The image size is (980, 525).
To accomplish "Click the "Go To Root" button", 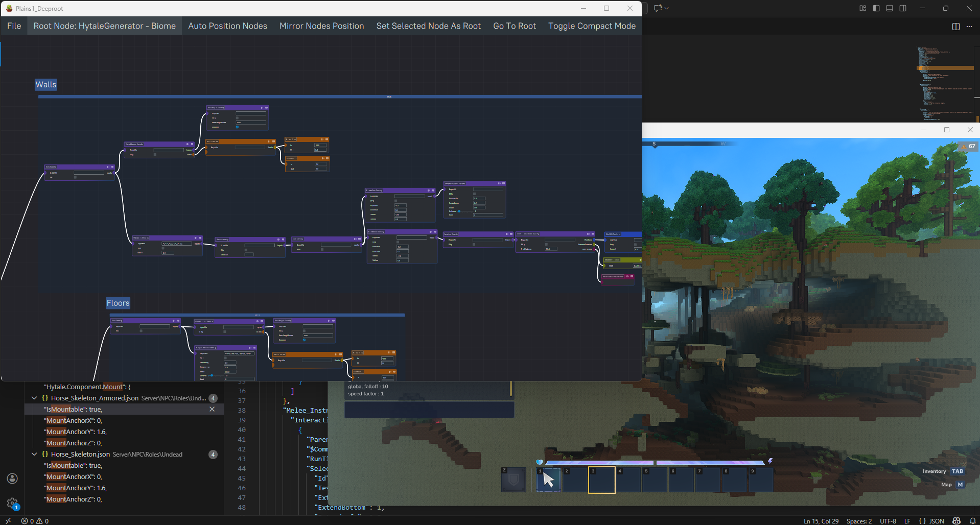I will coord(514,26).
